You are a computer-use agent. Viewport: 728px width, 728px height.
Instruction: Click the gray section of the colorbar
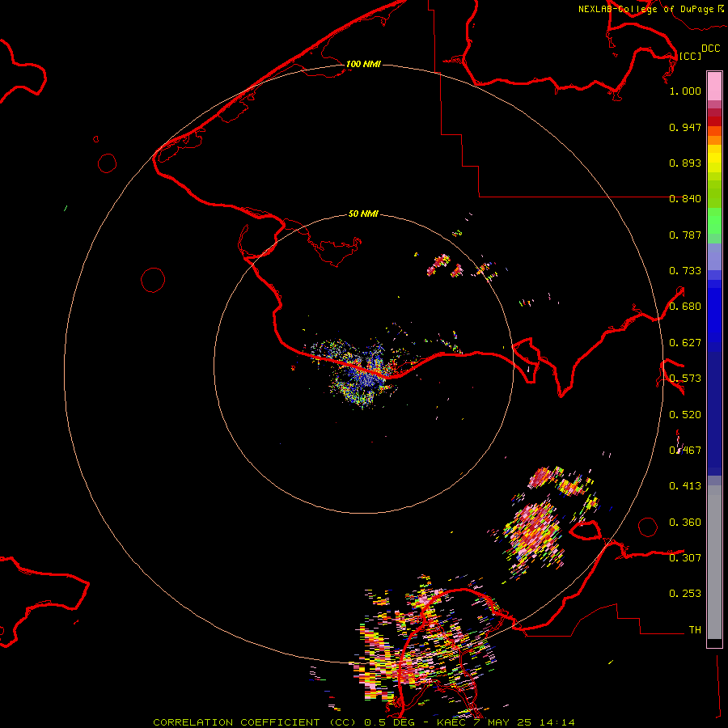[x=714, y=562]
